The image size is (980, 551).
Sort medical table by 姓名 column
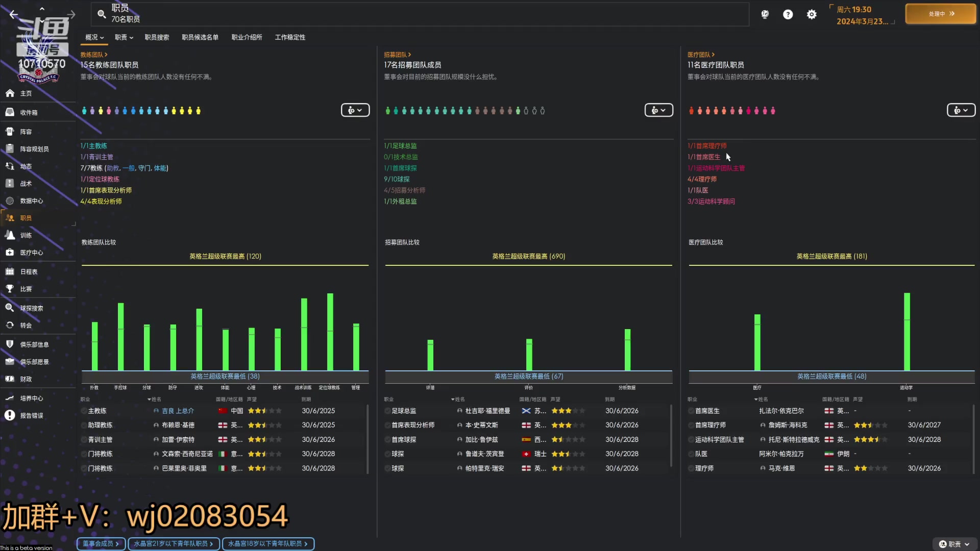pos(761,399)
